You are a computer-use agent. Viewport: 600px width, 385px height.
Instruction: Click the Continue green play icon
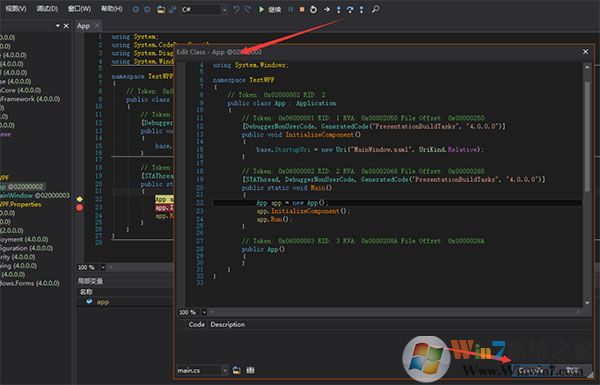261,9
